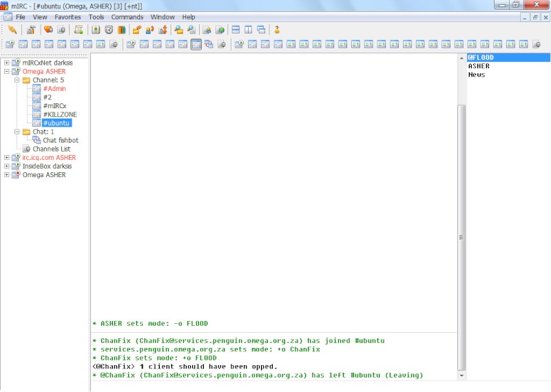551x392 pixels.
Task: Open the View menu
Action: [40, 17]
